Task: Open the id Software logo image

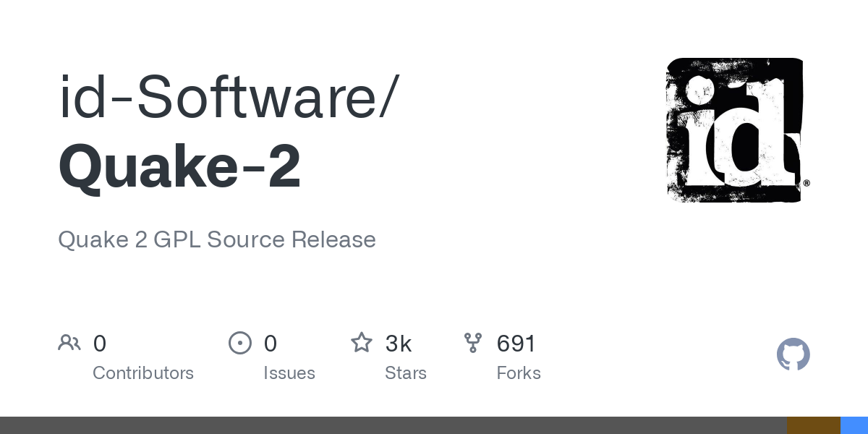Action: pos(736,130)
